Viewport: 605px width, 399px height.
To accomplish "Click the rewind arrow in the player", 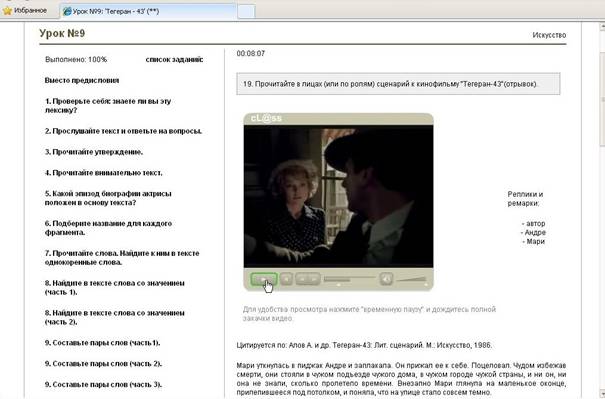I will [302, 279].
